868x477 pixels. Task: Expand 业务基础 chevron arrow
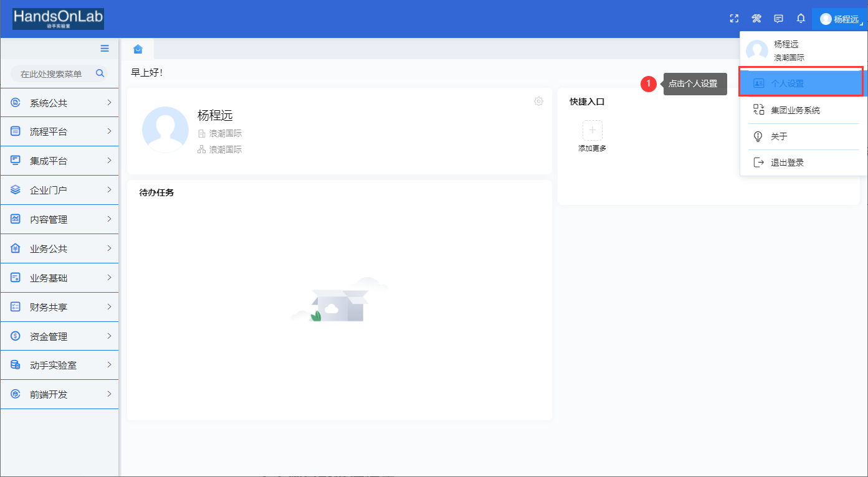109,277
